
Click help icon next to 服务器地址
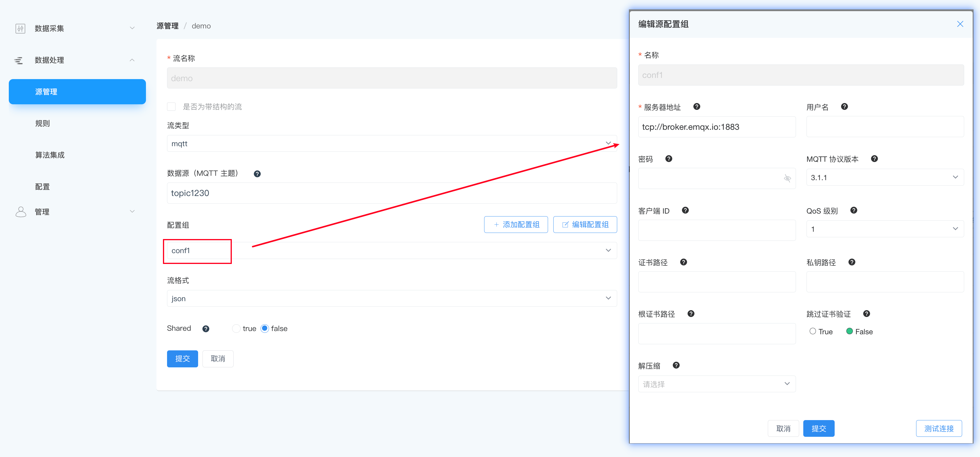(697, 107)
